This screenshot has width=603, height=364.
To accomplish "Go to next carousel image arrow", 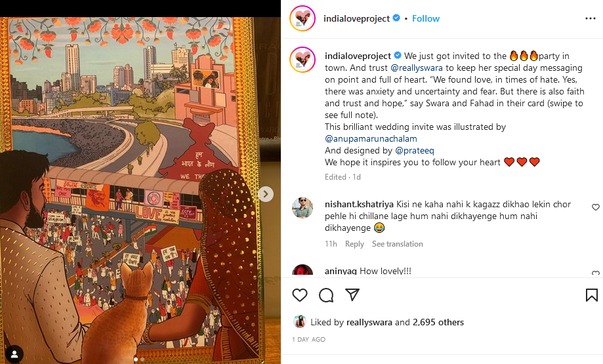I will tap(266, 194).
